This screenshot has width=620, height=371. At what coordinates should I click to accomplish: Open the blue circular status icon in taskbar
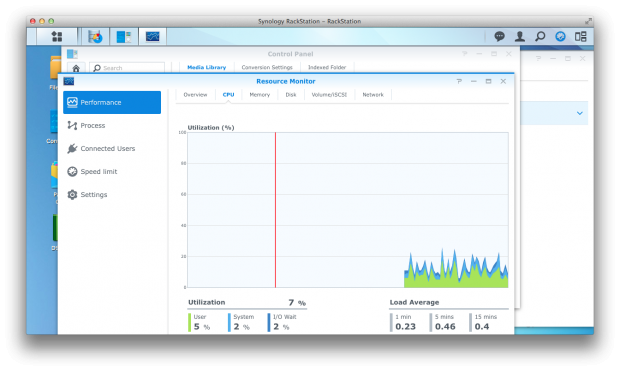tap(560, 36)
